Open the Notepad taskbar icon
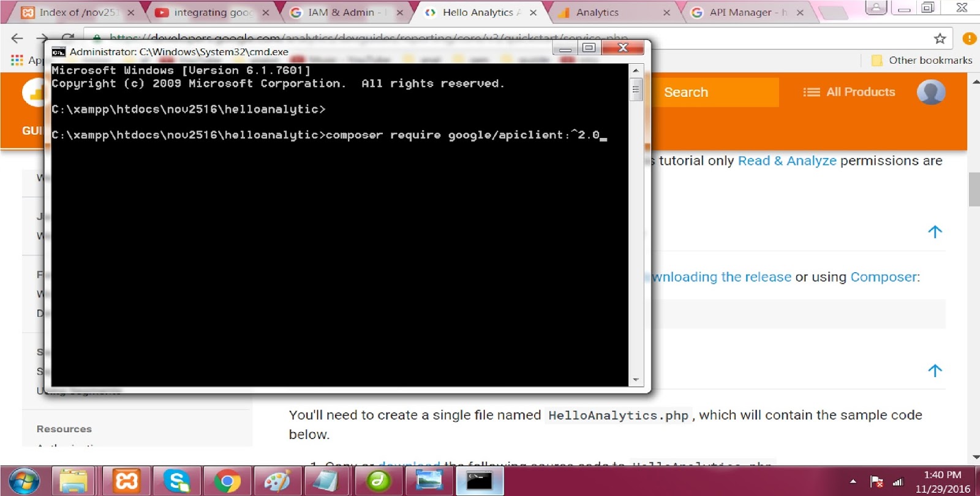 [x=326, y=481]
